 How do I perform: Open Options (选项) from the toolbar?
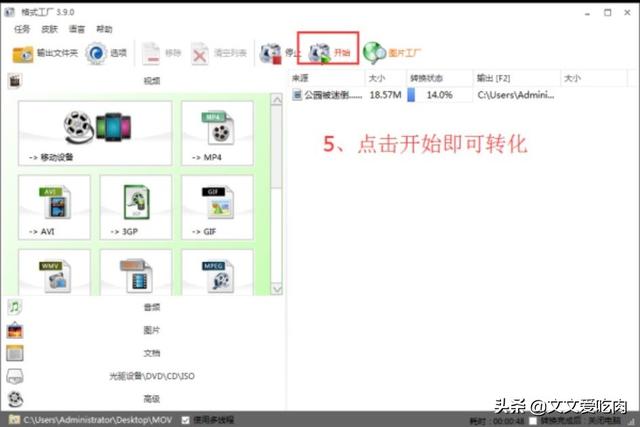[107, 54]
